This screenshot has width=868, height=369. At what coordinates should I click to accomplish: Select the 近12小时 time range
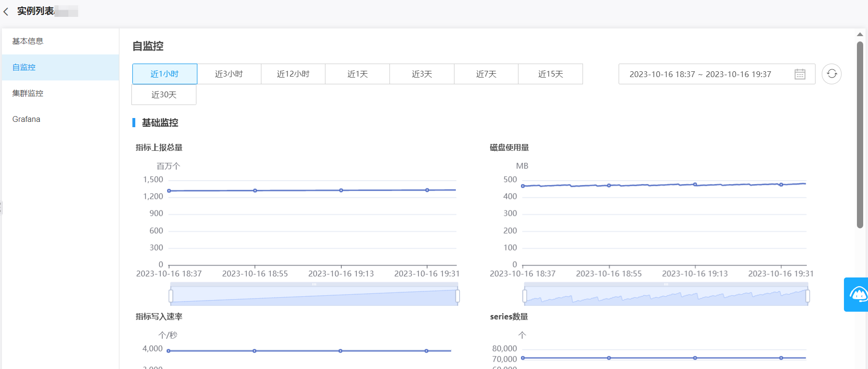point(293,74)
